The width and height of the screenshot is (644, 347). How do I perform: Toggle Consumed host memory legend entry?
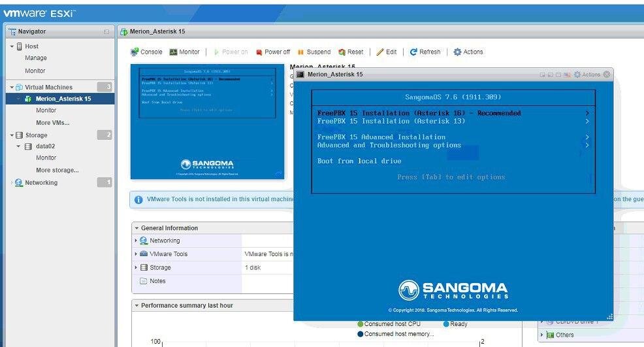click(396, 334)
